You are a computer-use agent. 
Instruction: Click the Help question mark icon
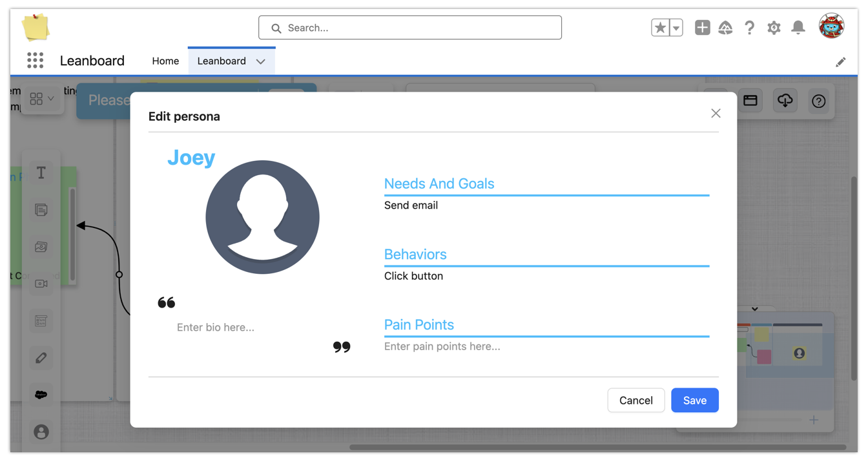[x=749, y=28]
